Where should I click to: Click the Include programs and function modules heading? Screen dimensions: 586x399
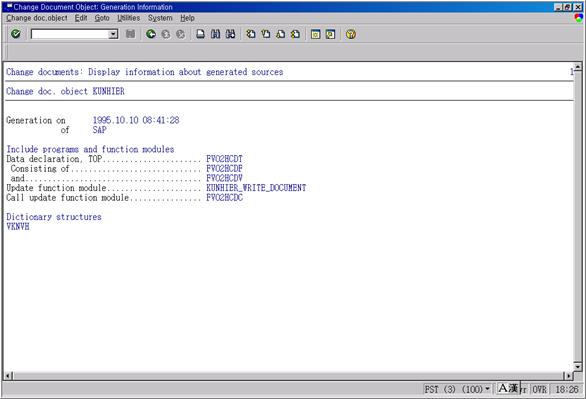(x=90, y=149)
